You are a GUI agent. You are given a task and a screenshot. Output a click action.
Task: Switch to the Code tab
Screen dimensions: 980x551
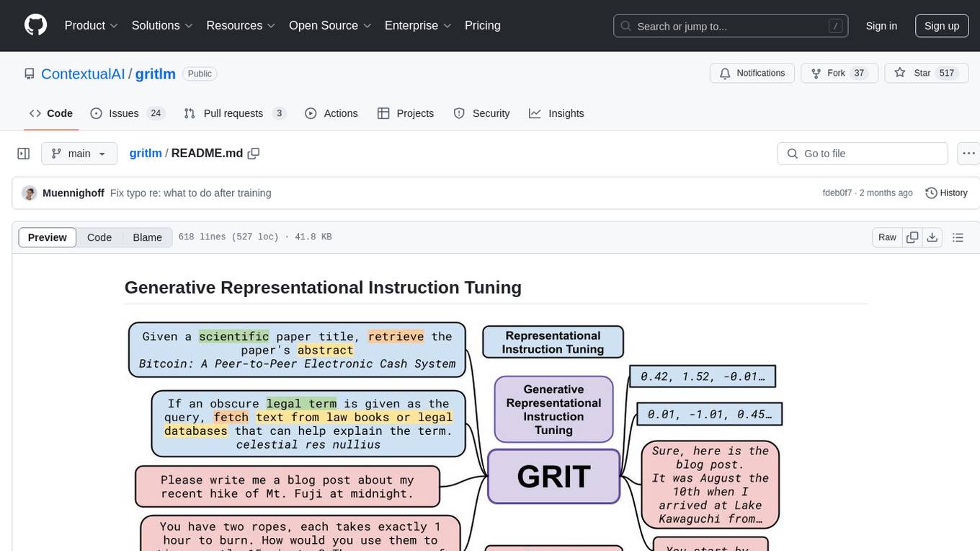point(51,113)
